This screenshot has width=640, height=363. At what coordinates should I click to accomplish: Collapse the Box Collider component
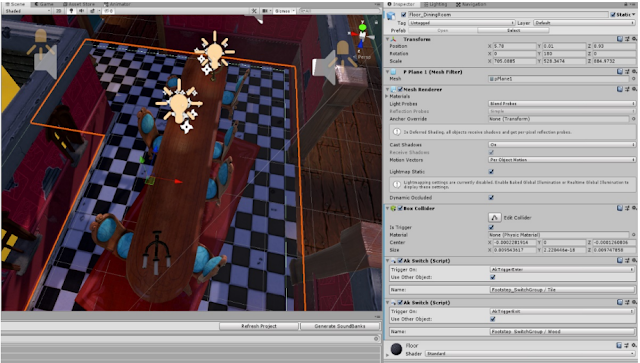tap(387, 208)
